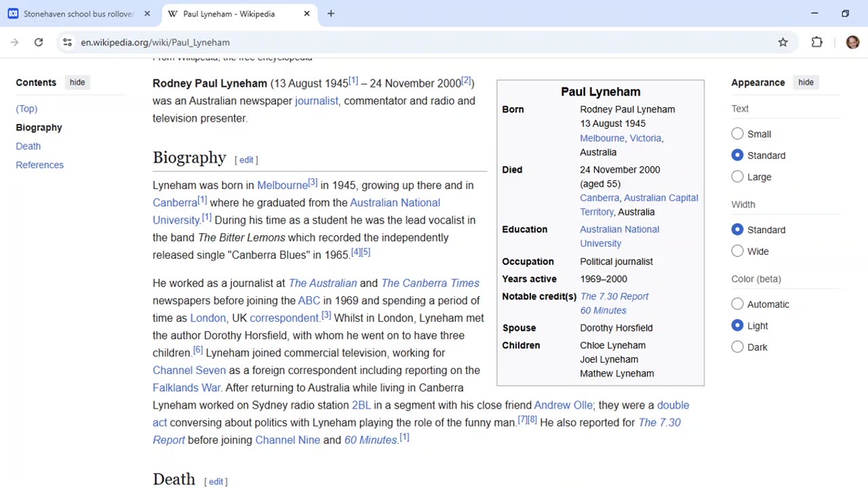Image resolution: width=868 pixels, height=488 pixels.
Task: Open the 2BL radio station link
Action: pos(361,405)
